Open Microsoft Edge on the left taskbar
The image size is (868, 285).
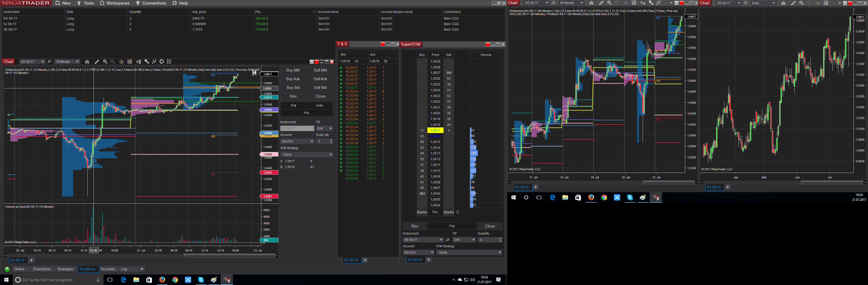pos(123,280)
